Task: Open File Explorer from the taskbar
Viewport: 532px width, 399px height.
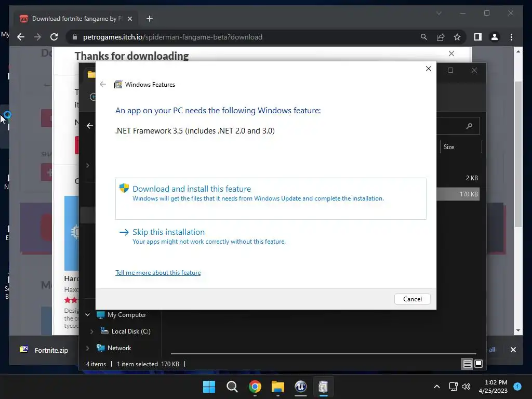Action: click(277, 387)
